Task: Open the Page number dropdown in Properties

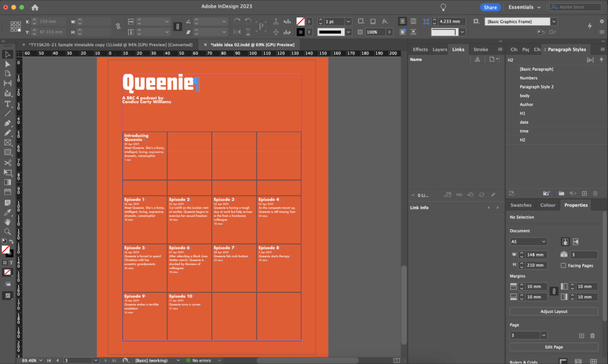Action: [543, 335]
